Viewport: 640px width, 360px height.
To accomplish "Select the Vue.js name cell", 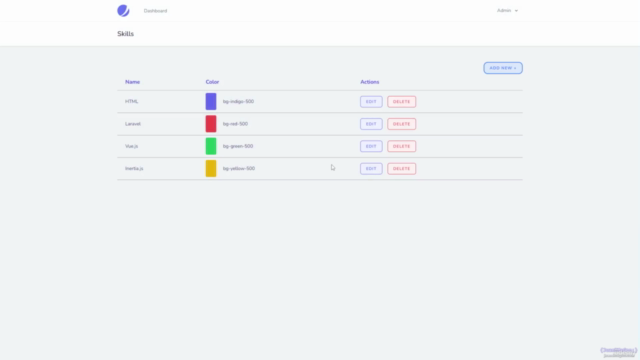I will tap(131, 146).
